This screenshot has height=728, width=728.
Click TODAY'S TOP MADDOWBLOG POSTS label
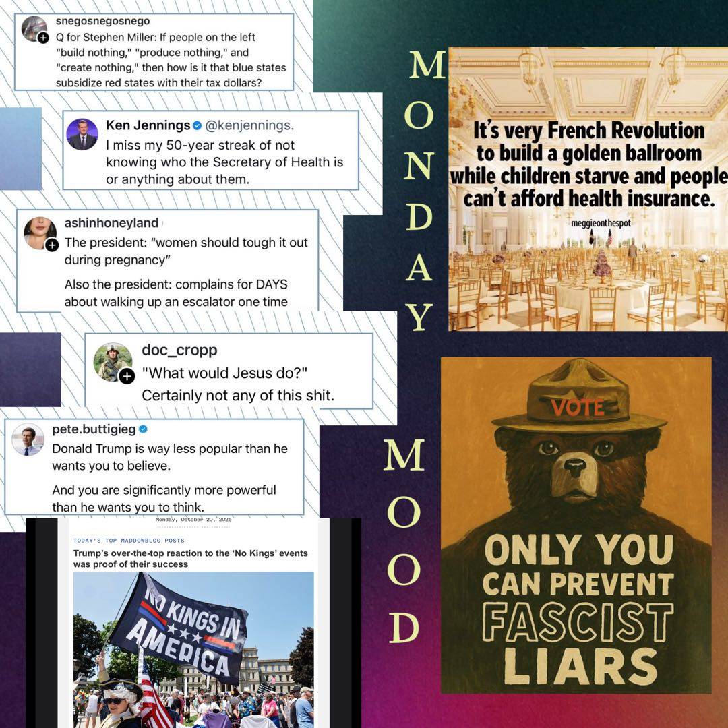pos(129,541)
